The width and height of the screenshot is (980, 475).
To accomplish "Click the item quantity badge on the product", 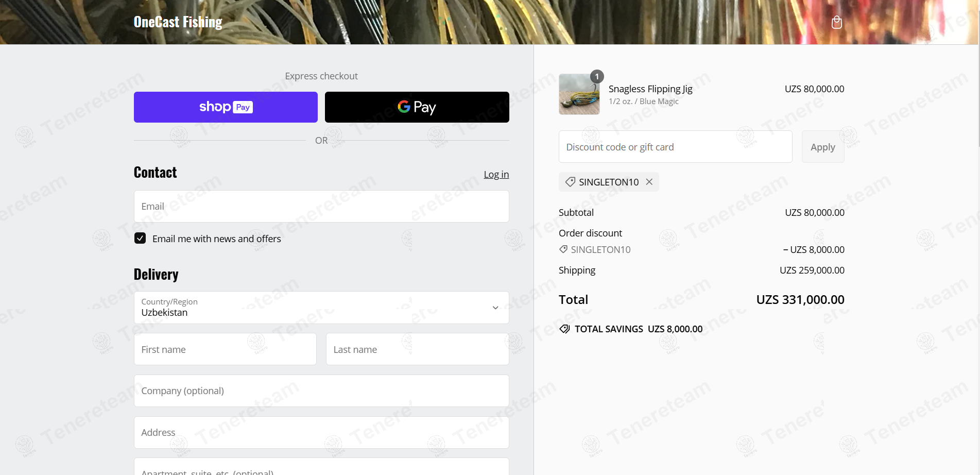I will 597,77.
